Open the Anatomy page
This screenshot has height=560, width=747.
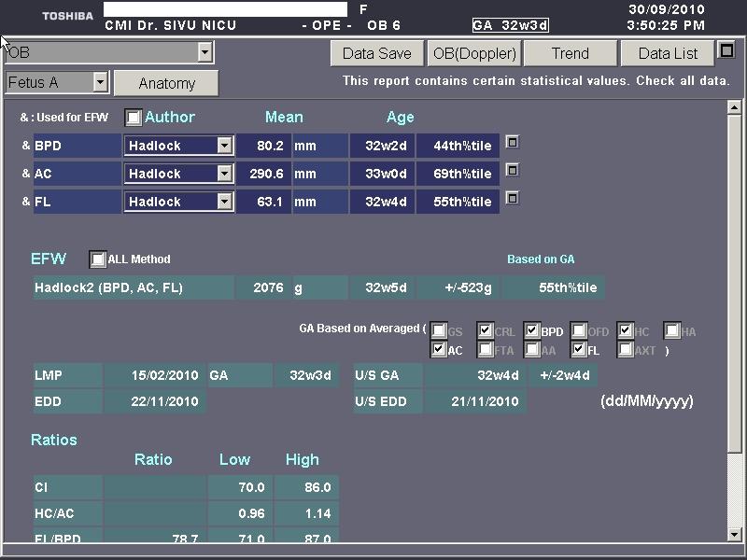tap(166, 83)
